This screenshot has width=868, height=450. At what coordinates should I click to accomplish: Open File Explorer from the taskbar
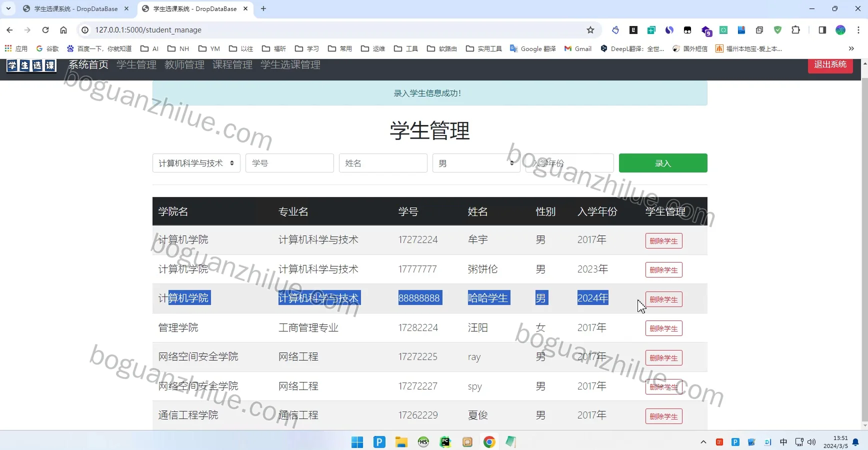pos(401,442)
